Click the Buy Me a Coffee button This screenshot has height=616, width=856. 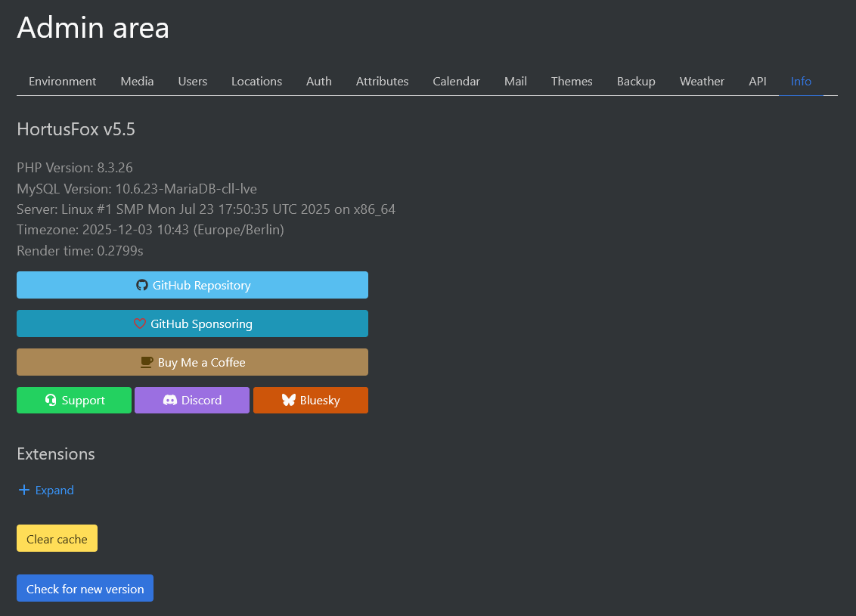tap(192, 361)
